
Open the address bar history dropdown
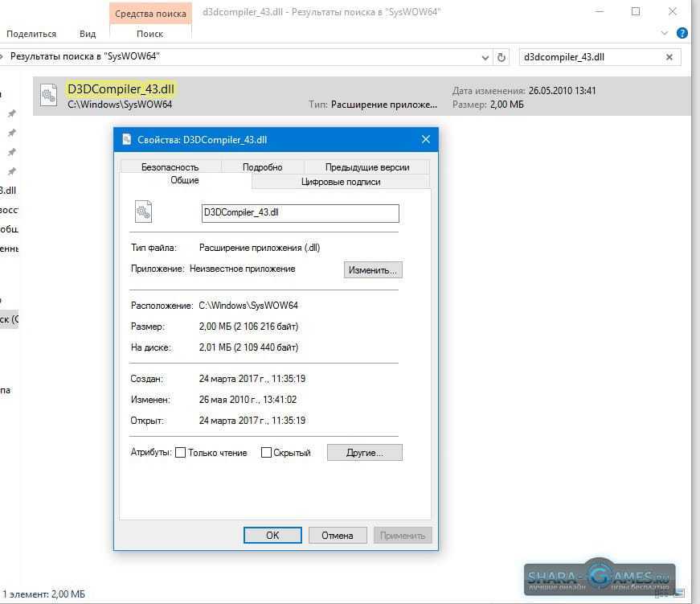pyautogui.click(x=485, y=58)
